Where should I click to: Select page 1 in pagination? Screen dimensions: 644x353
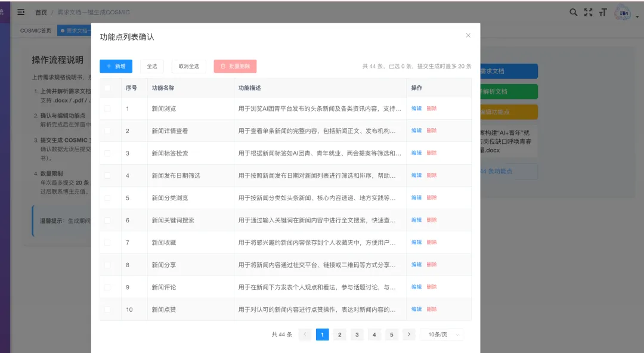[x=323, y=335]
